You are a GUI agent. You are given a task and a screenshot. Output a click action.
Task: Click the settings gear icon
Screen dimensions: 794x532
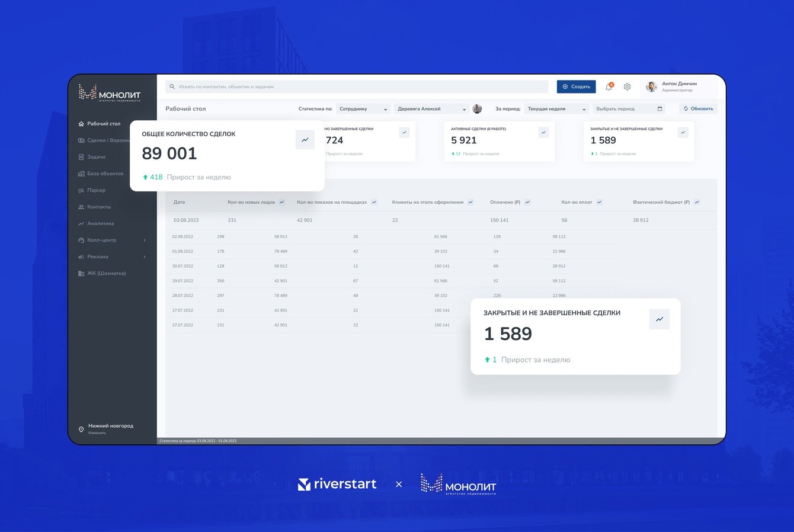coord(627,86)
